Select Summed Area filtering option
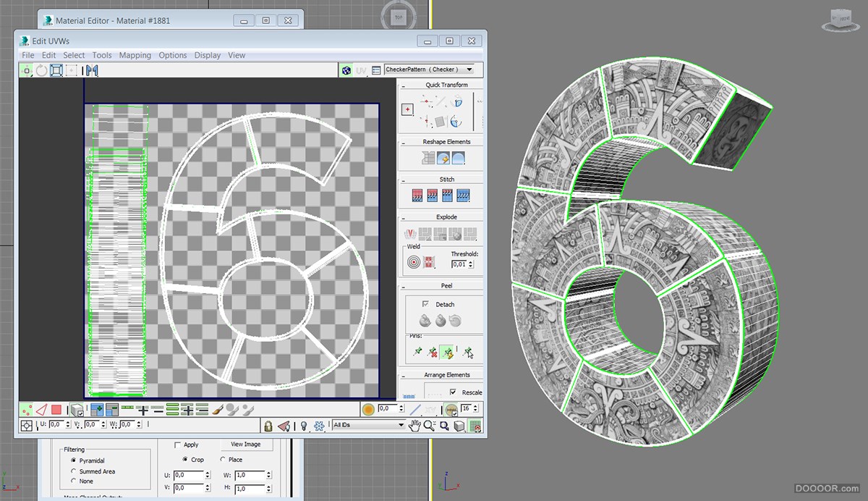The width and height of the screenshot is (868, 501). (x=74, y=471)
